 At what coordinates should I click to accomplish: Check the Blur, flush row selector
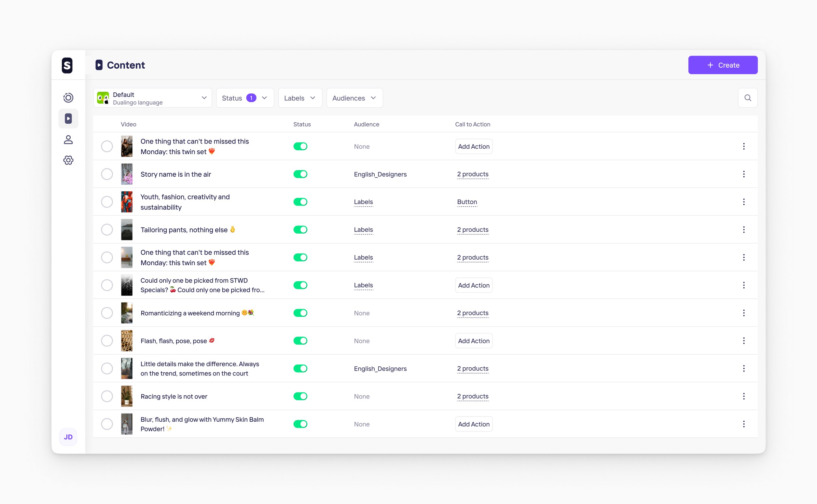(x=107, y=424)
